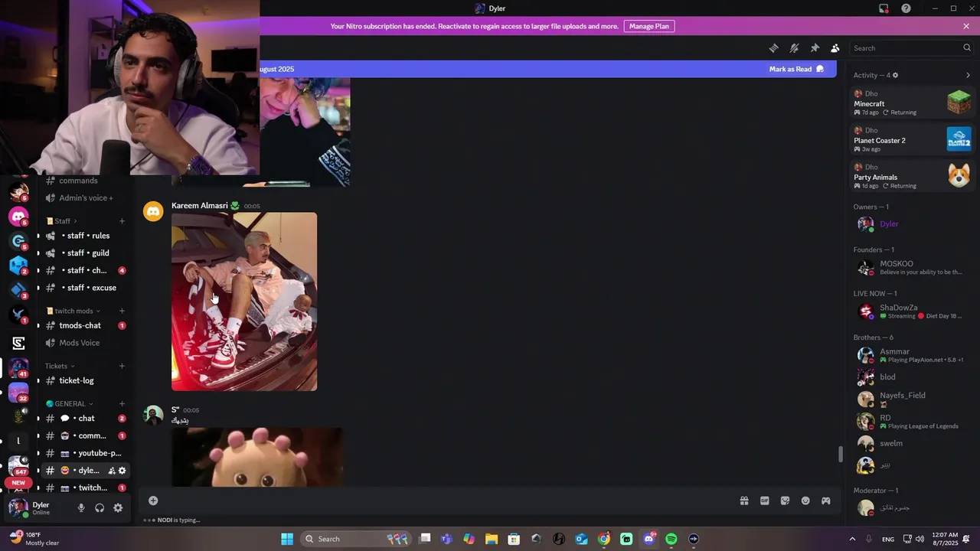This screenshot has width=980, height=551.
Task: Open Activity settings gear icon
Action: tap(895, 75)
